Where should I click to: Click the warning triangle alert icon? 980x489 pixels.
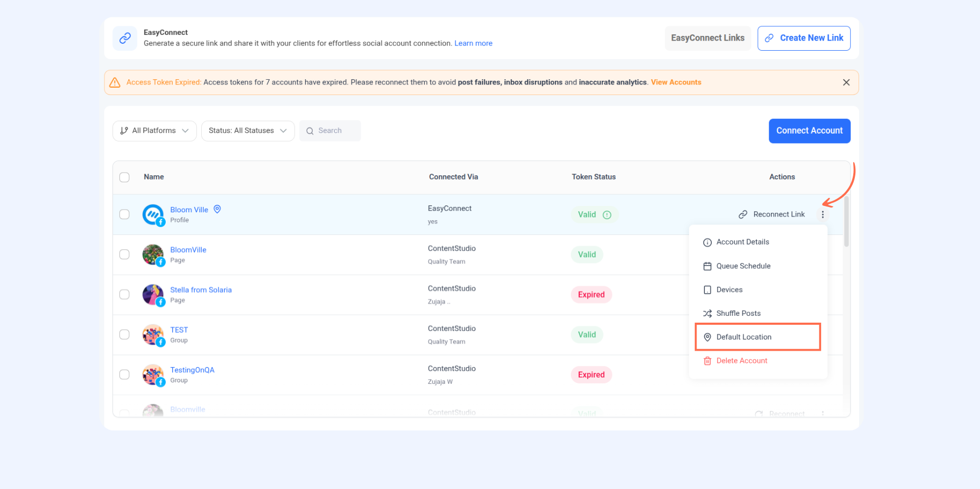pyautogui.click(x=115, y=82)
